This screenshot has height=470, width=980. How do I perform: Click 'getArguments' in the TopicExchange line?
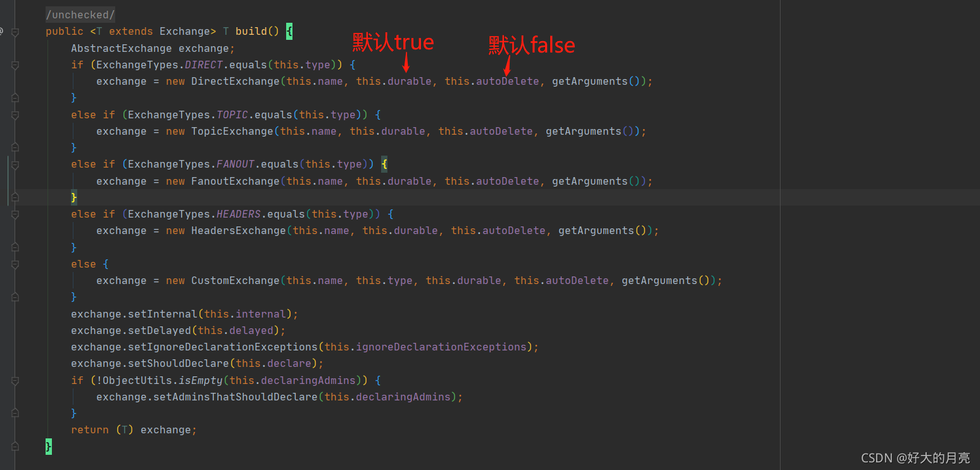pyautogui.click(x=584, y=131)
